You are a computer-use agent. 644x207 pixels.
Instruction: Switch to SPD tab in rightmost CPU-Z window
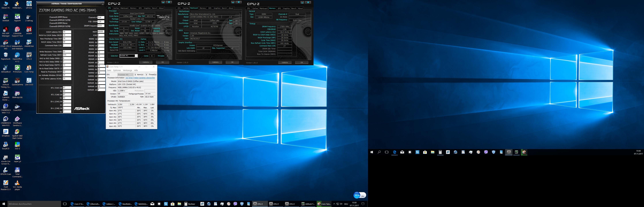(279, 8)
